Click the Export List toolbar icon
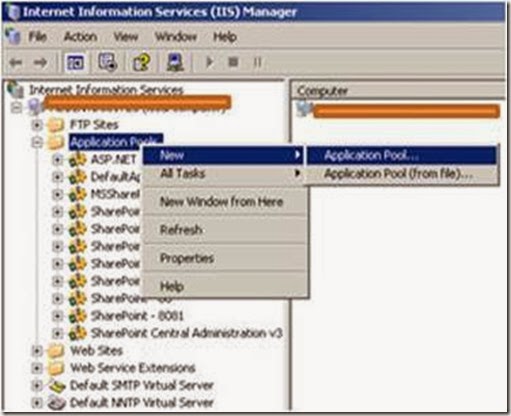Viewport: 511px width, 416px height. point(107,62)
